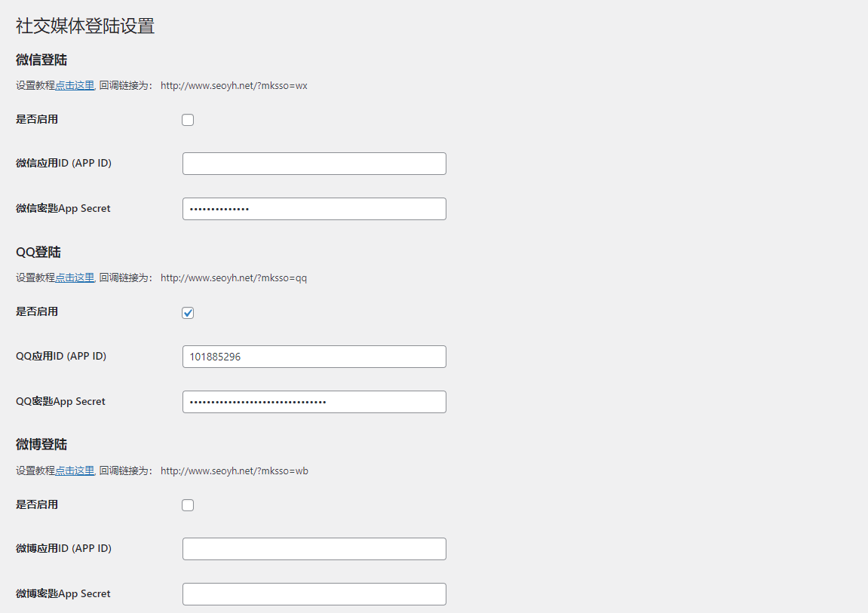
Task: Click the 社交媒体登陆设置 page heading
Action: (x=85, y=26)
